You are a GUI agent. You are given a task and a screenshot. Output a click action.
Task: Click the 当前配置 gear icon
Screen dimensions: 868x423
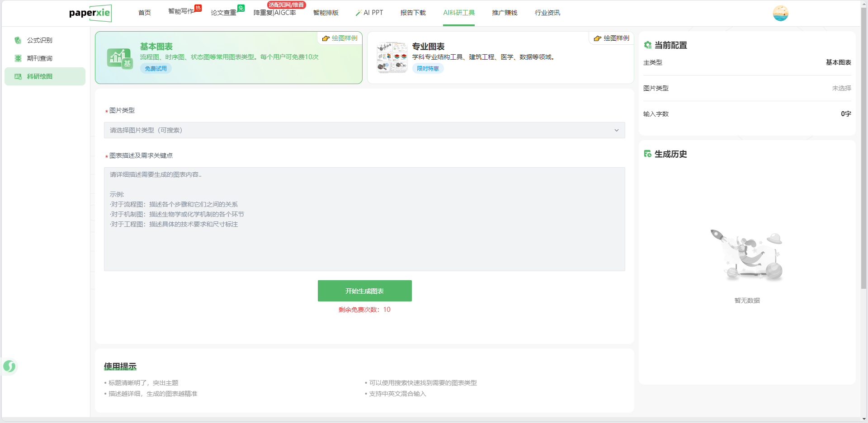[x=647, y=45]
